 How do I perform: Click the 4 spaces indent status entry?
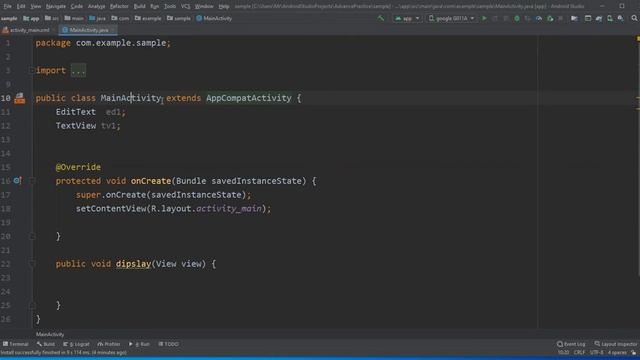click(617, 353)
